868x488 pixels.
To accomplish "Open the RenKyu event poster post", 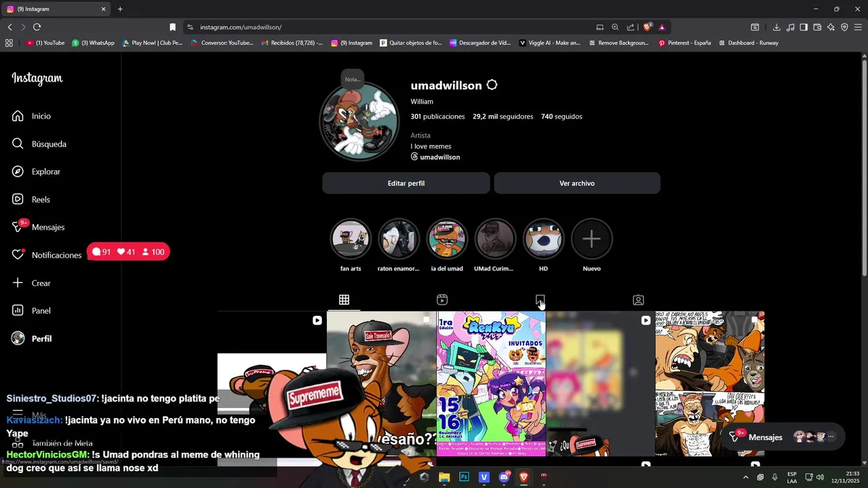I will coord(491,384).
